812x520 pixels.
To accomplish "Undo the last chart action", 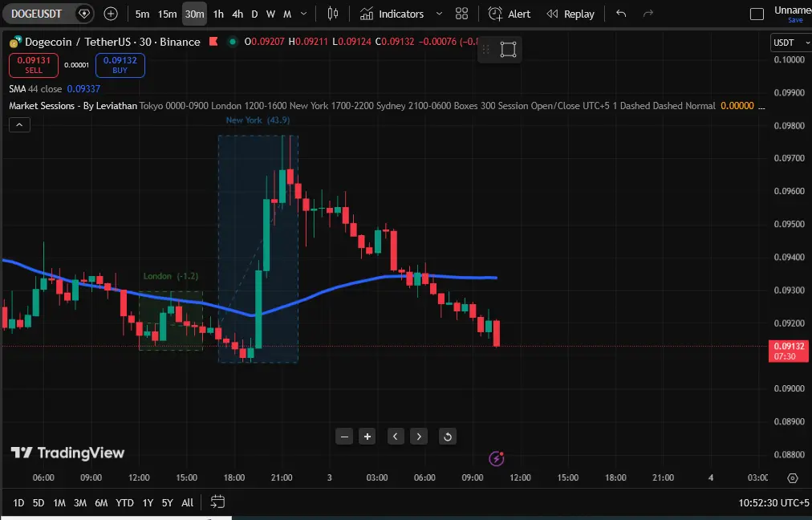I will click(x=621, y=14).
